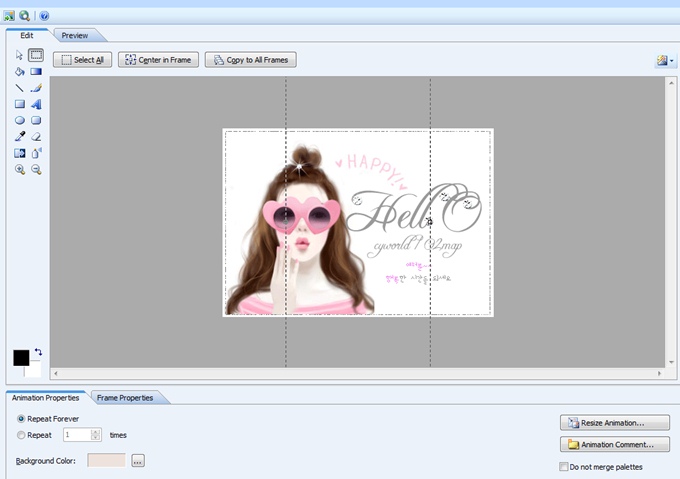Click the zoom out magnifier tool

(36, 169)
